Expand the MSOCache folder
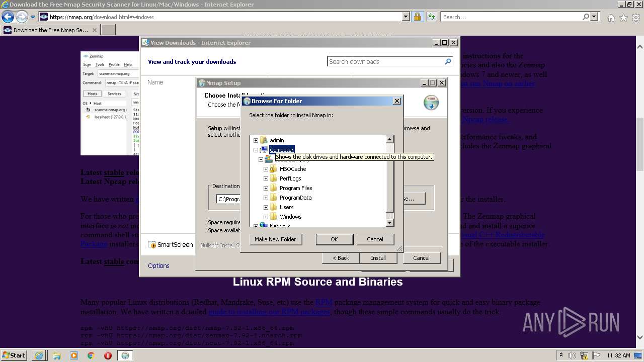The width and height of the screenshot is (644, 362). [x=266, y=169]
